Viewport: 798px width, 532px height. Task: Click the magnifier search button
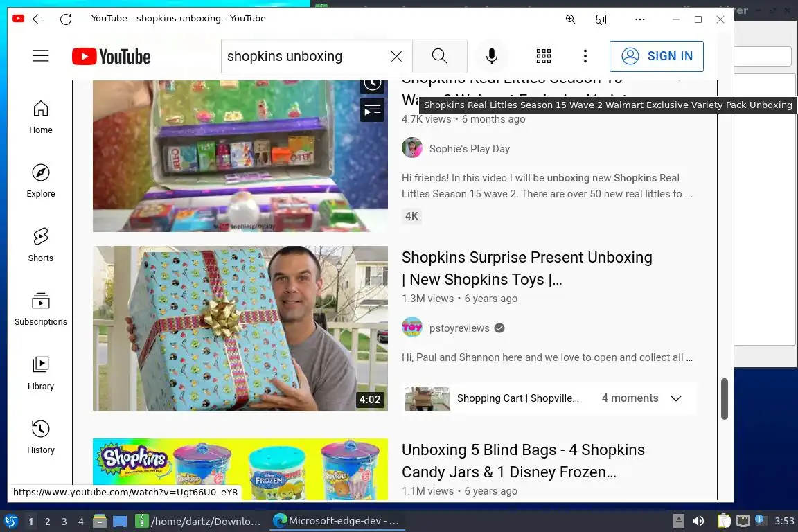[440, 56]
